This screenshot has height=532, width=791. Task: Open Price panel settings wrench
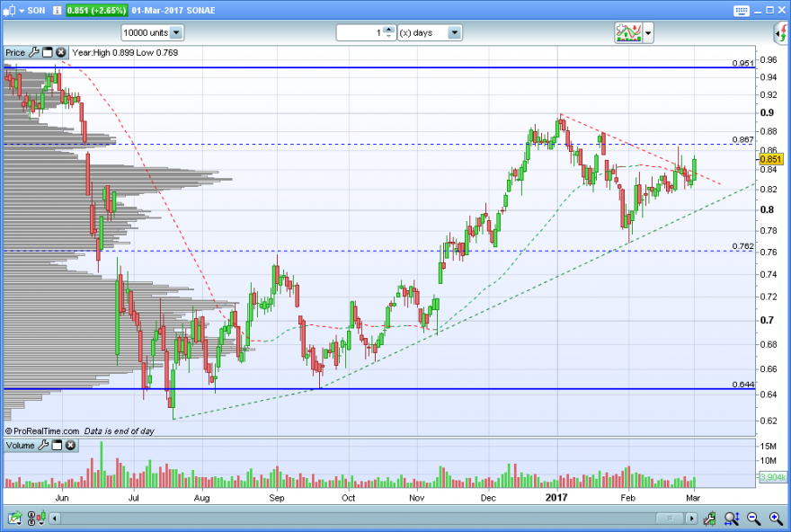[x=34, y=52]
